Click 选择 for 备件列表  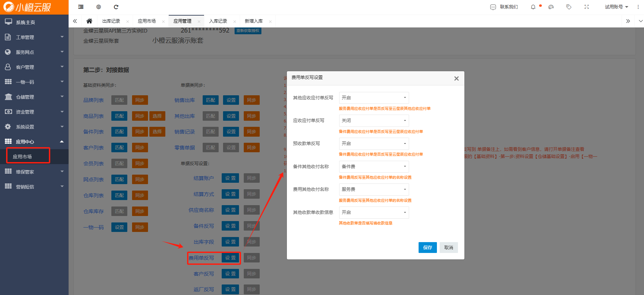(157, 132)
